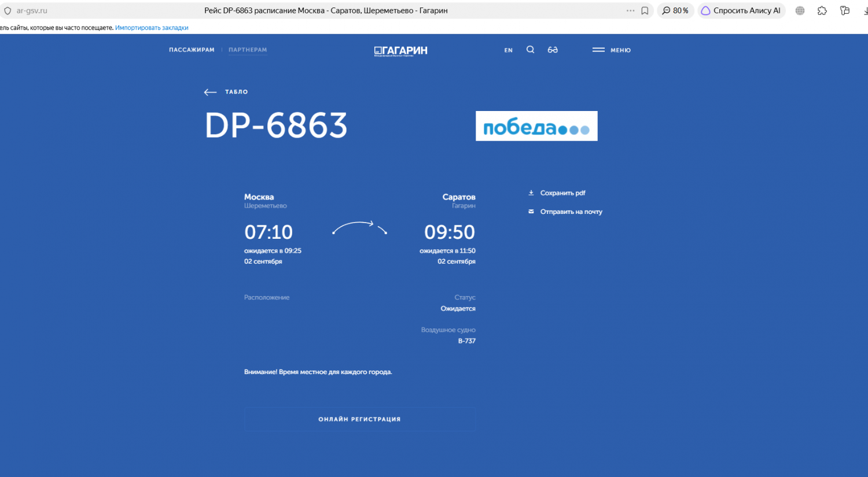
Task: Click the Спросить Алису AI button
Action: click(741, 10)
